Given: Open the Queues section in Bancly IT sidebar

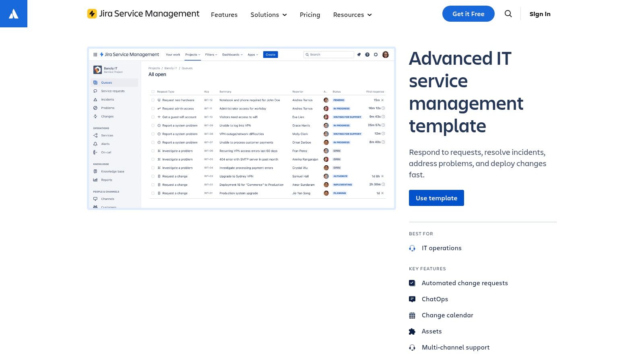Looking at the screenshot, I should (106, 82).
